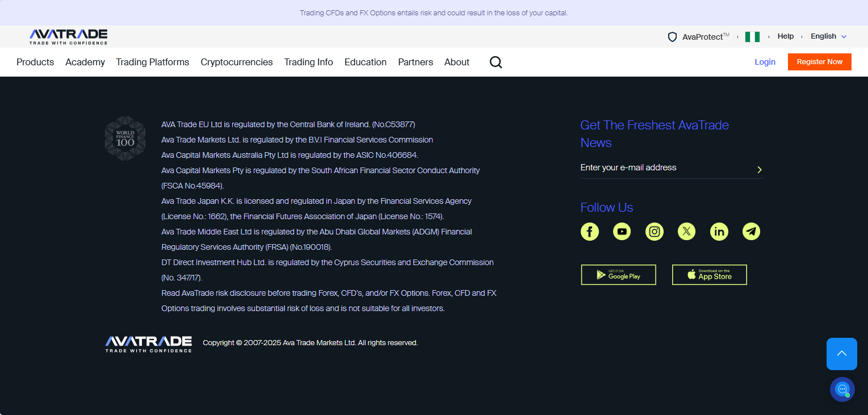868x415 pixels.
Task: Open the Cryptocurrencies menu
Action: tap(237, 62)
